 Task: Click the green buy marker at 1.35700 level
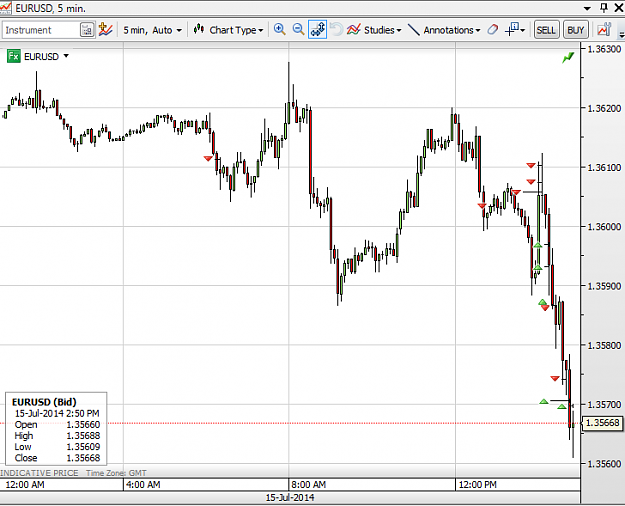coord(544,401)
